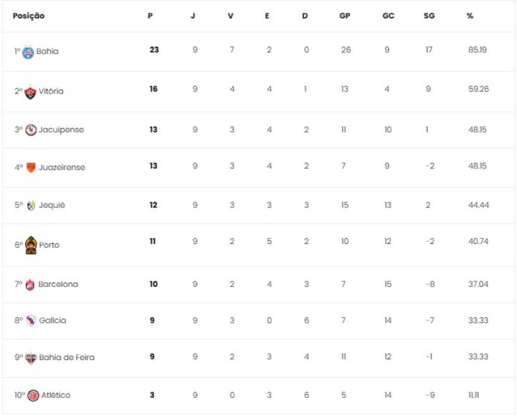517x420 pixels.
Task: Click the Atlético round badge
Action: [x=33, y=395]
